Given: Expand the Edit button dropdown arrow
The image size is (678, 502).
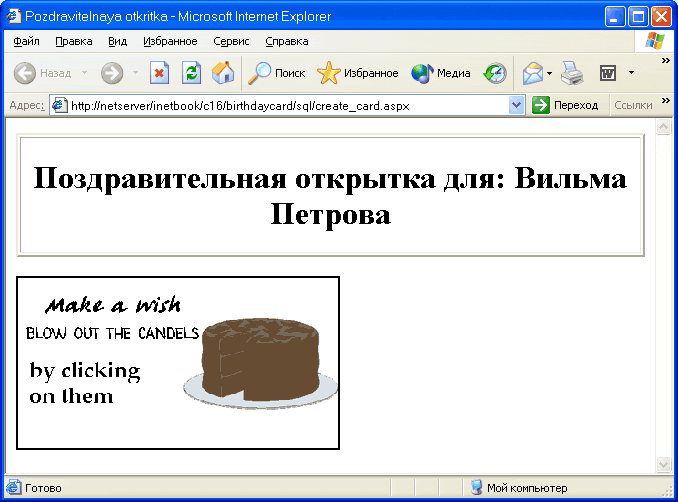Looking at the screenshot, I should coord(631,73).
